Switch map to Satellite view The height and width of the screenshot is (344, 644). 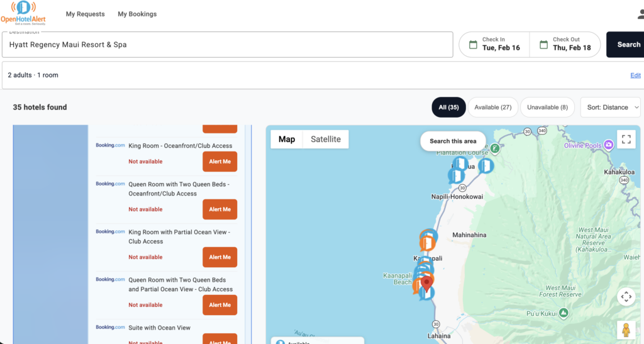coord(326,139)
